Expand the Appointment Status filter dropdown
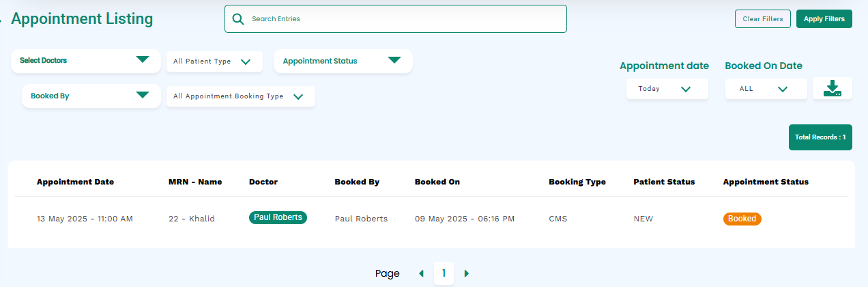Image resolution: width=868 pixels, height=287 pixels. (343, 61)
